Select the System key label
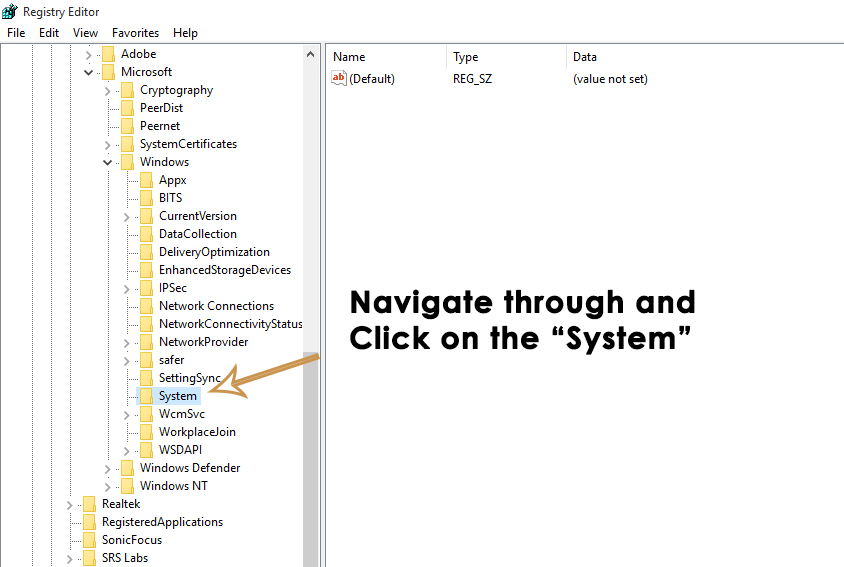844x567 pixels. [178, 396]
